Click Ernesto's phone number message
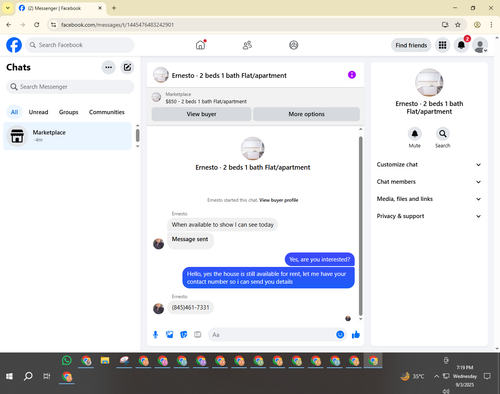This screenshot has width=500, height=394. pyautogui.click(x=190, y=307)
